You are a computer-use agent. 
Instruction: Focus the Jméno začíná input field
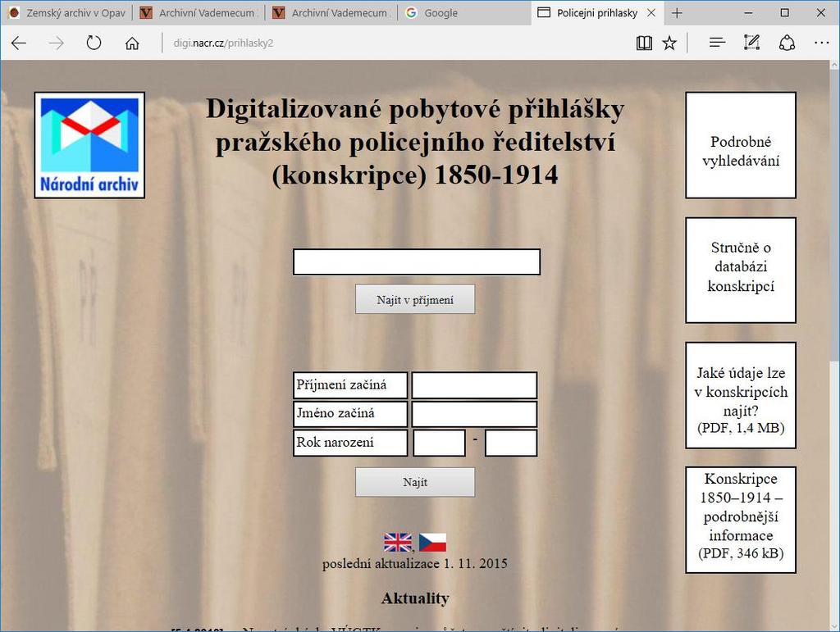474,414
